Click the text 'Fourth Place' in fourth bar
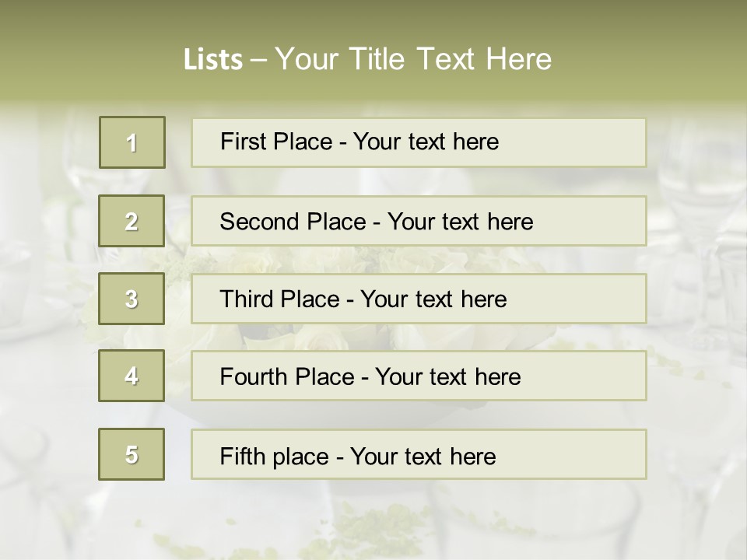 287,376
